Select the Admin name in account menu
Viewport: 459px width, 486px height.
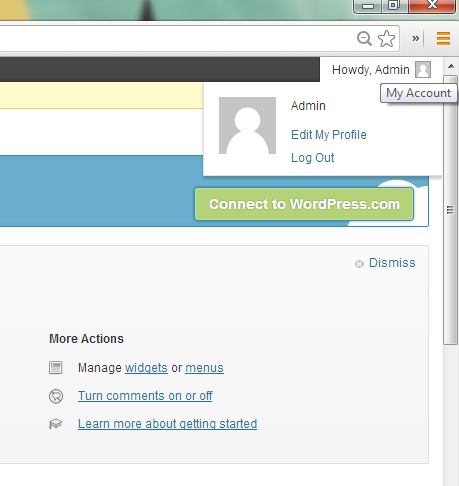(308, 106)
